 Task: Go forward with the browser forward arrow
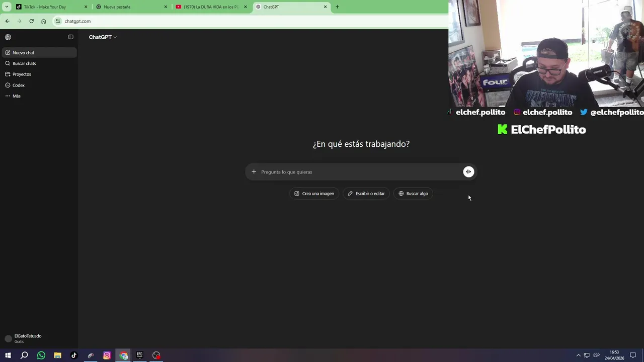click(x=19, y=21)
